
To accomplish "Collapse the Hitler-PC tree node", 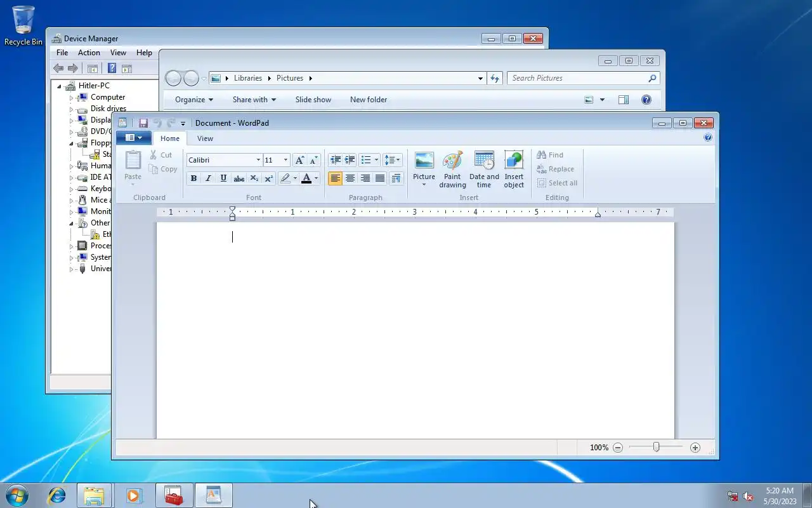I will click(59, 86).
